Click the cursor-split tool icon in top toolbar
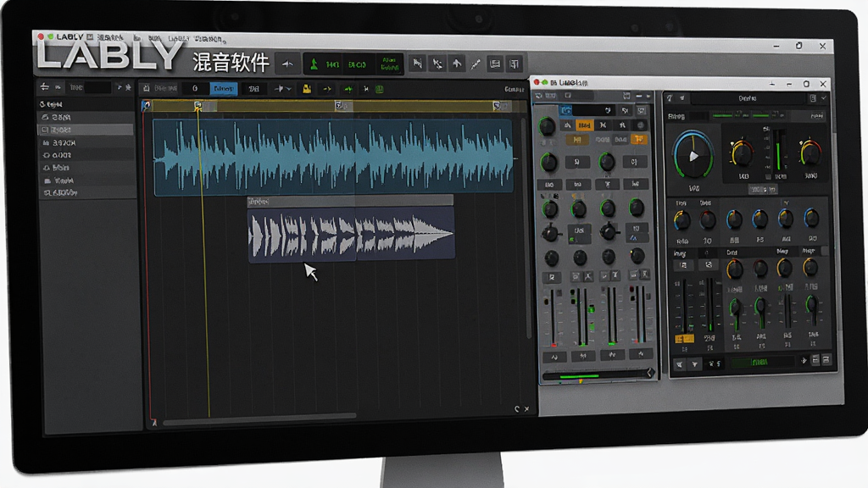 [x=437, y=64]
